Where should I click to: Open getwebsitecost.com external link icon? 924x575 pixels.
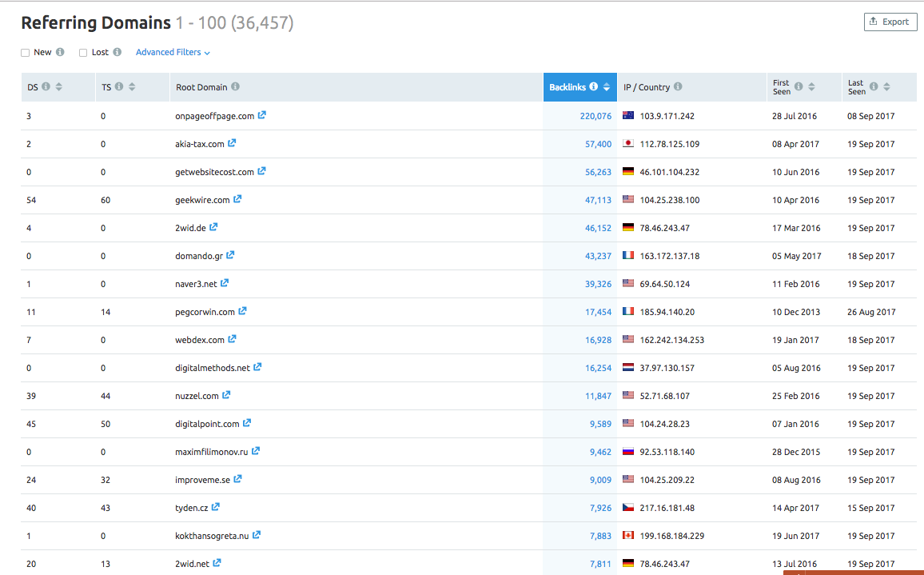[x=261, y=171]
